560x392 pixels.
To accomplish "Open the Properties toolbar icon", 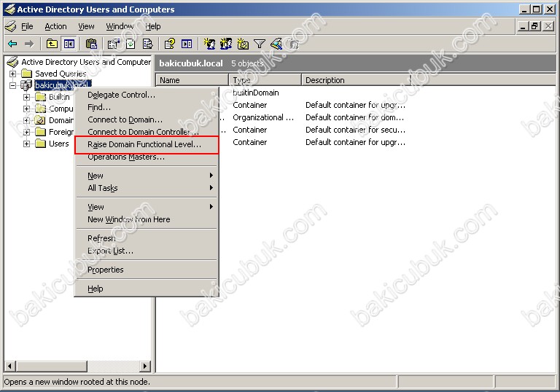I will click(114, 44).
